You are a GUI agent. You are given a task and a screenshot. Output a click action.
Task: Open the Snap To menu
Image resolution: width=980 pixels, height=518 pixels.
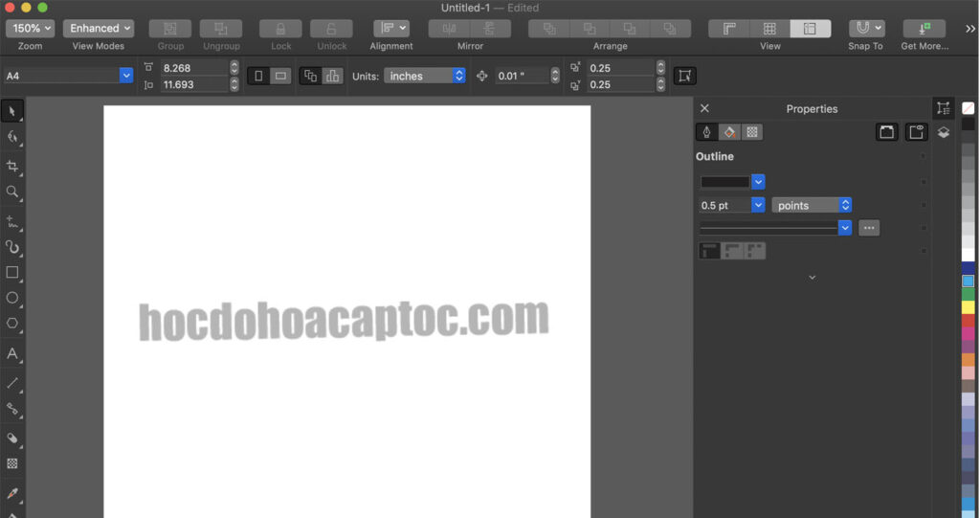(x=866, y=29)
